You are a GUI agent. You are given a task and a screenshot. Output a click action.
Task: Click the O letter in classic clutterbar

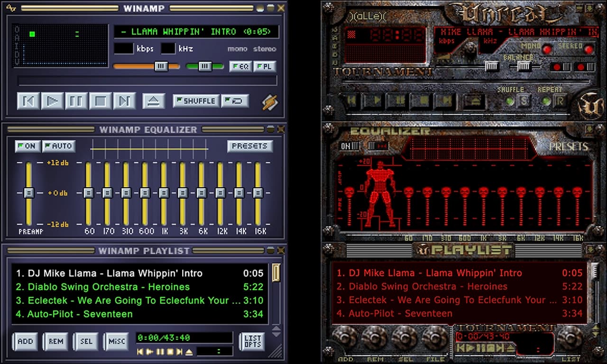(17, 29)
